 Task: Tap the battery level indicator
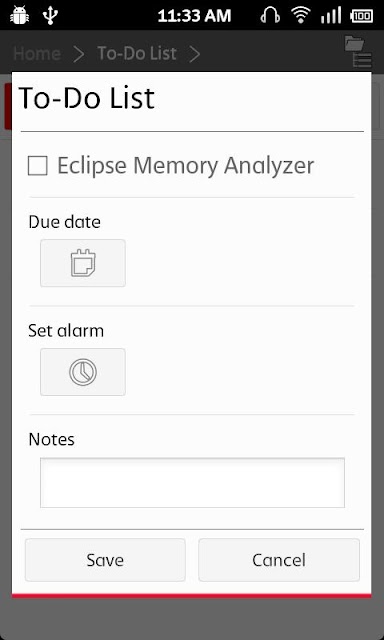point(362,16)
